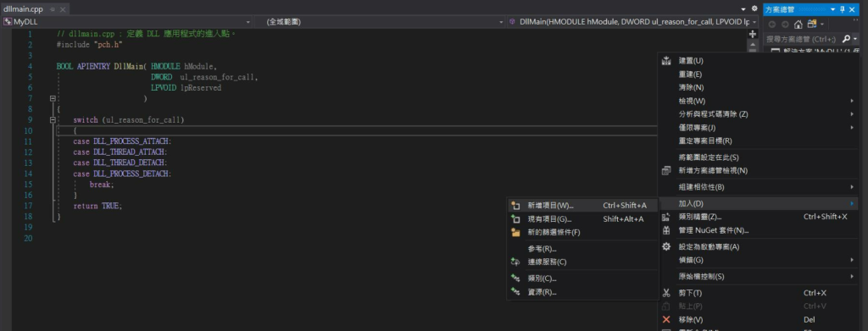Open 方案總管 panel window-position dropdown
Viewport: 868px width, 331px height.
point(833,9)
